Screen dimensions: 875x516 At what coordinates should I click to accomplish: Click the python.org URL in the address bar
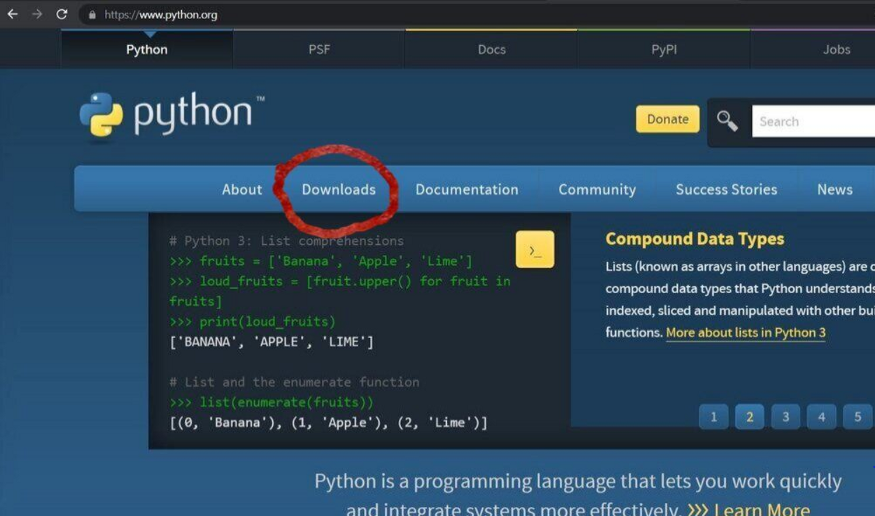point(161,15)
